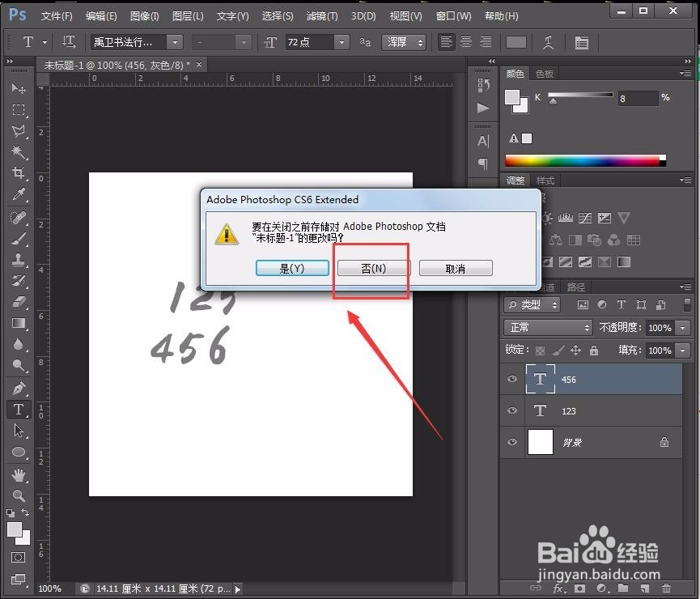This screenshot has width=700, height=599.
Task: Select the Magic Wand tool
Action: click(19, 152)
